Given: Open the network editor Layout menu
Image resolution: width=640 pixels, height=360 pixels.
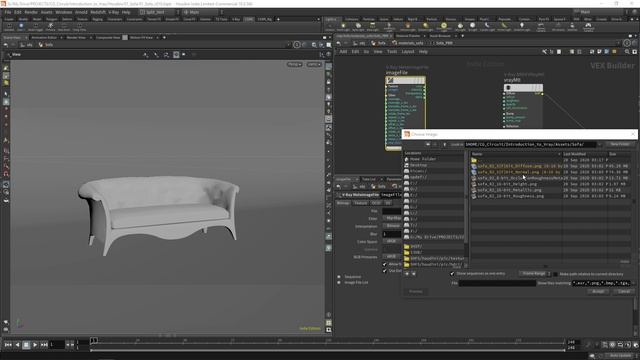Looking at the screenshot, I should (408, 52).
